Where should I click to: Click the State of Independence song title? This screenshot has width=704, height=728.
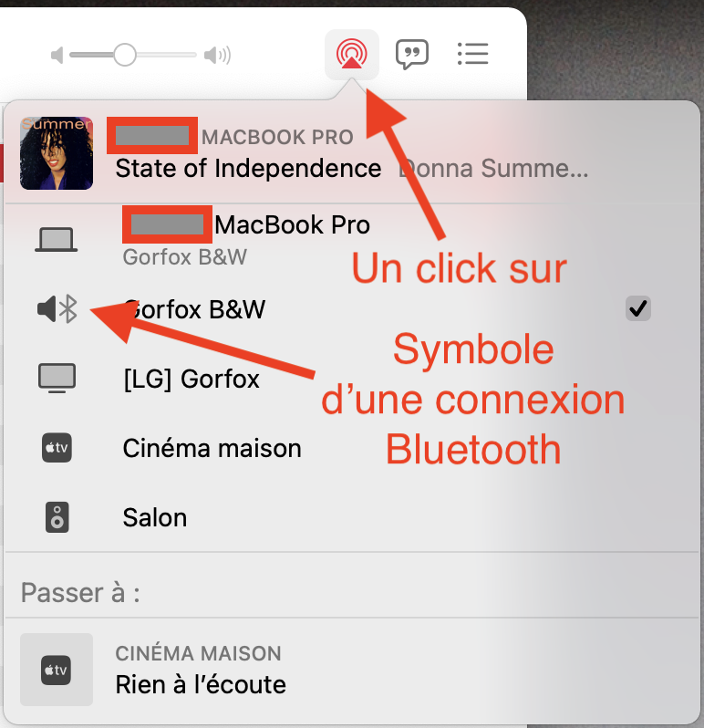tap(248, 168)
